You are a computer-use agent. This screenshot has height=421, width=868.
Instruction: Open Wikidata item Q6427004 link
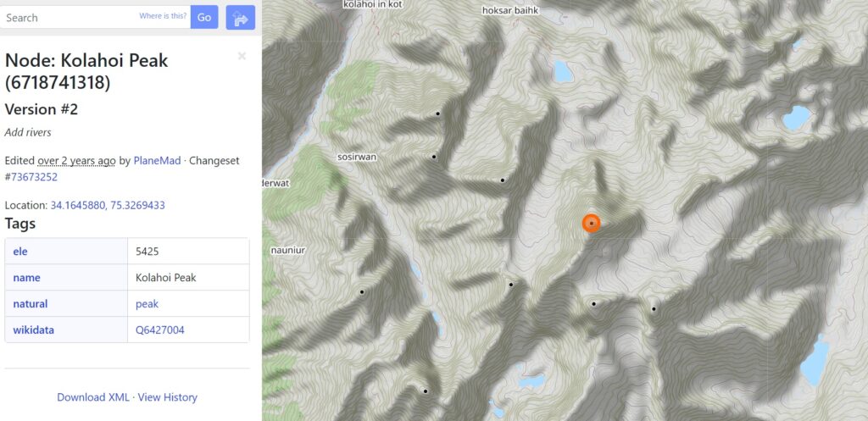tap(160, 330)
